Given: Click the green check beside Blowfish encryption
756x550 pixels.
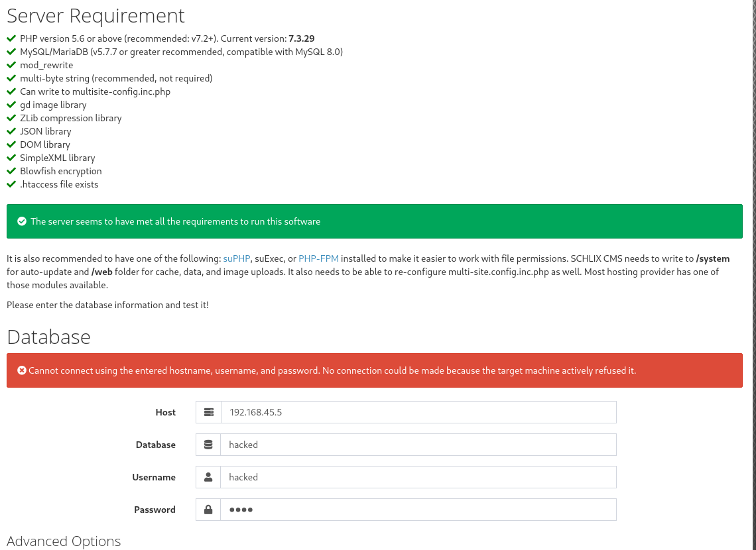Looking at the screenshot, I should click(11, 171).
